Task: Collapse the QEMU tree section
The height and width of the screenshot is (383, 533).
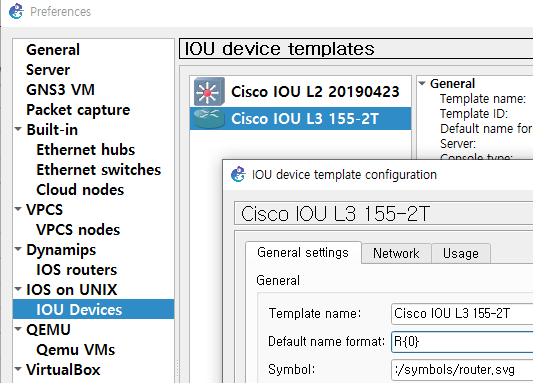Action: pos(18,329)
